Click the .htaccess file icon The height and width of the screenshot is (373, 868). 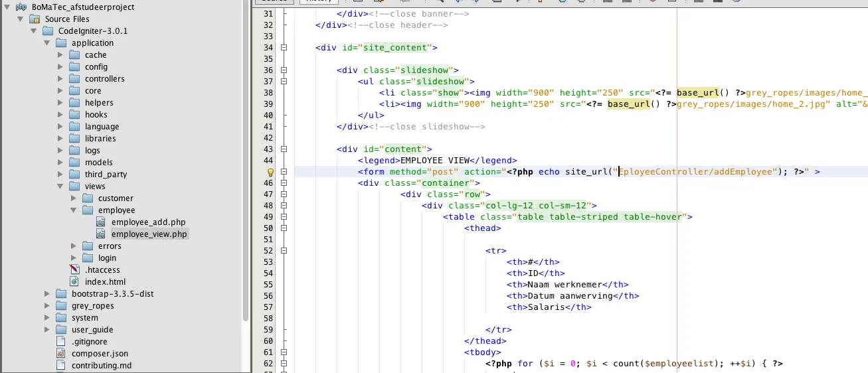[74, 270]
